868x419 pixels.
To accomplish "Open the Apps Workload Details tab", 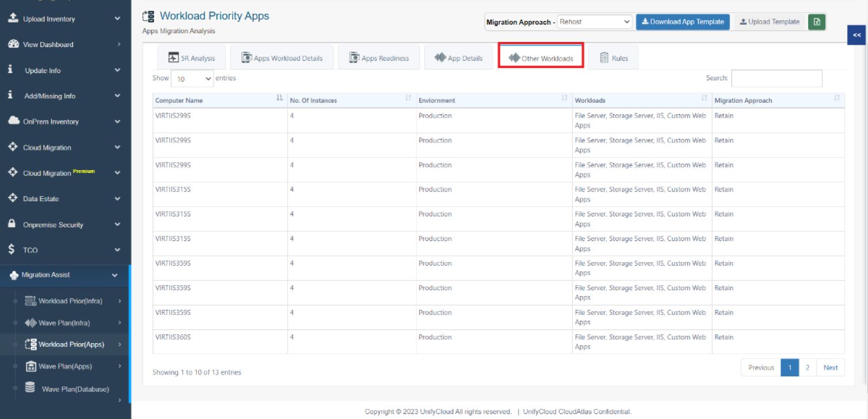I will (282, 58).
